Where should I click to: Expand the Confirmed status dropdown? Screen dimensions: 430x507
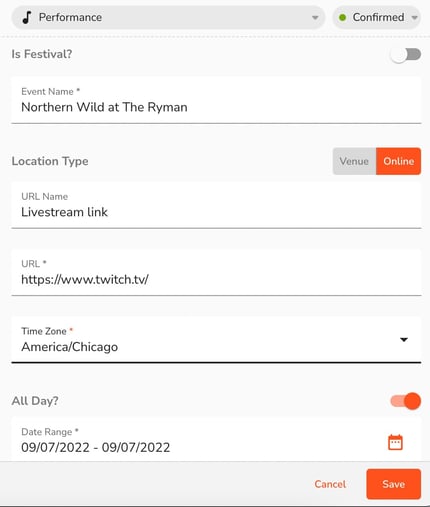click(x=377, y=17)
